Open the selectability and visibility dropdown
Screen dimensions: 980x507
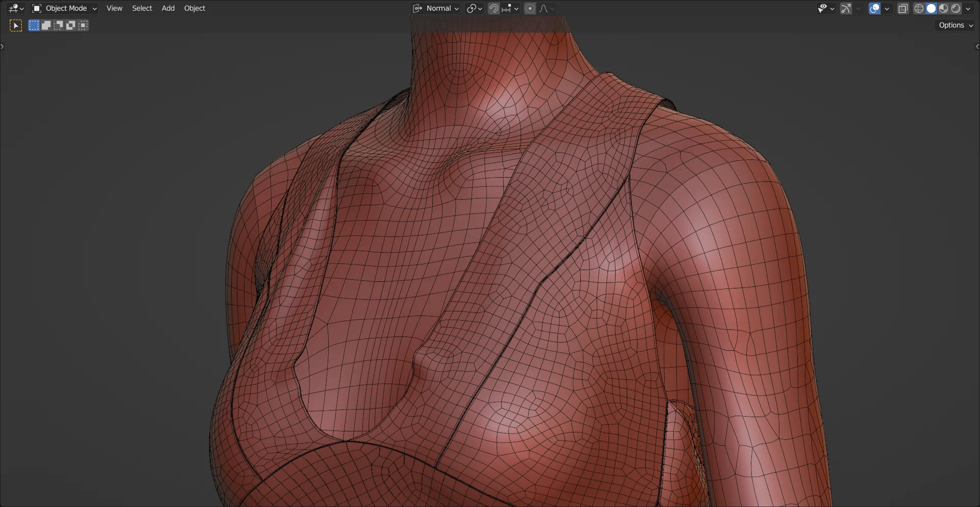(x=825, y=8)
